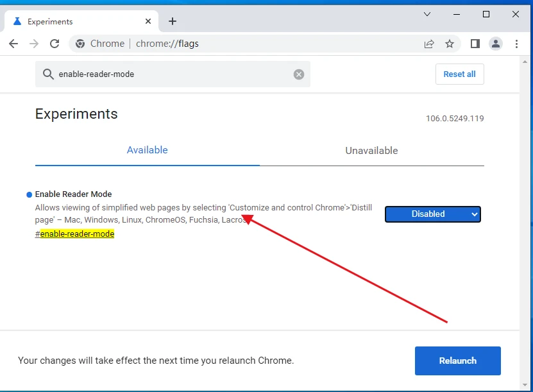Focus the flags search field

pyautogui.click(x=173, y=74)
